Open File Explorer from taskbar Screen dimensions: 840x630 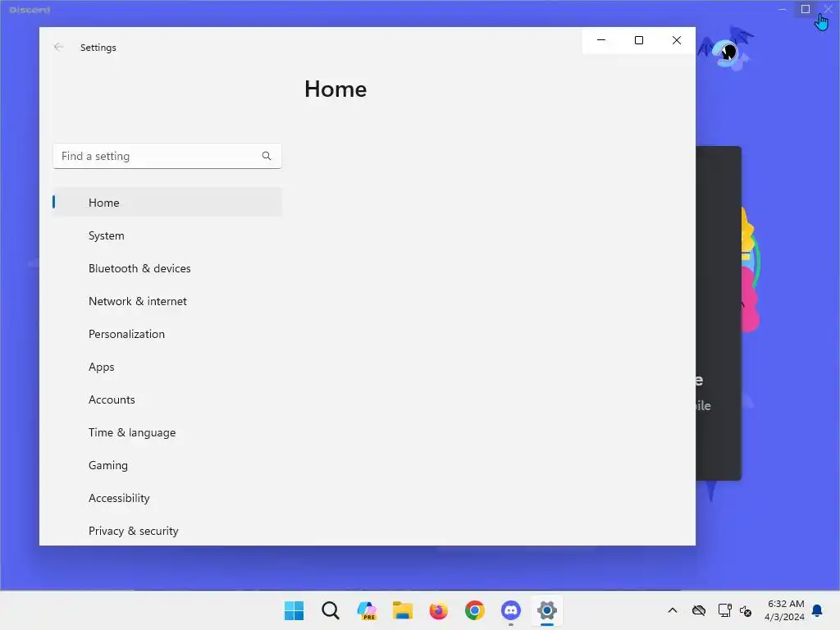point(402,610)
